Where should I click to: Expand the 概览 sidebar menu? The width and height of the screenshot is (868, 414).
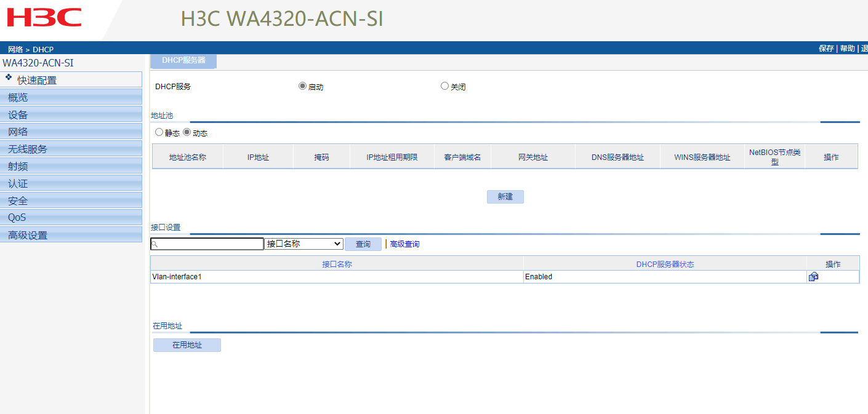(71, 97)
